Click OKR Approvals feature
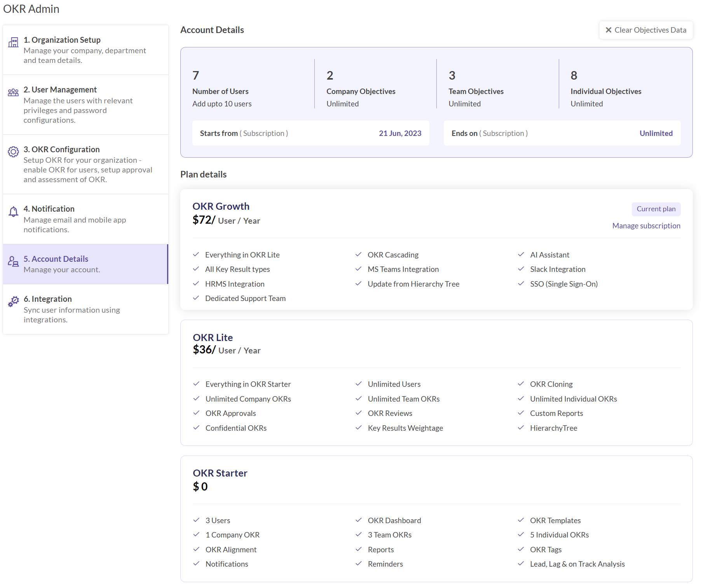Screen dimensions: 701x588 (x=230, y=413)
